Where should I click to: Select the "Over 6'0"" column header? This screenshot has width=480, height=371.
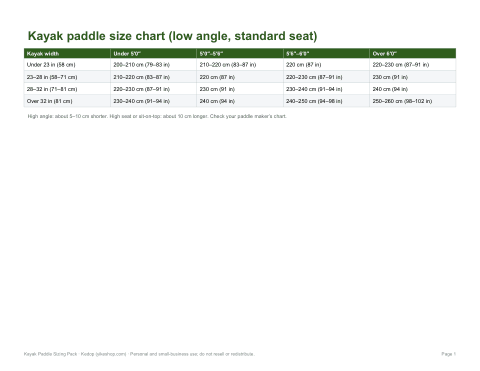pyautogui.click(x=413, y=54)
